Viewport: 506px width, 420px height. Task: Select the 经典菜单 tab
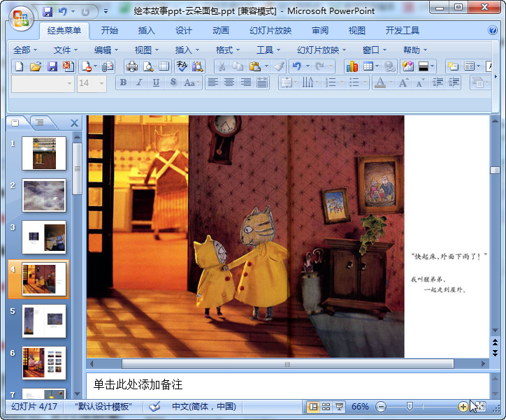[x=64, y=30]
